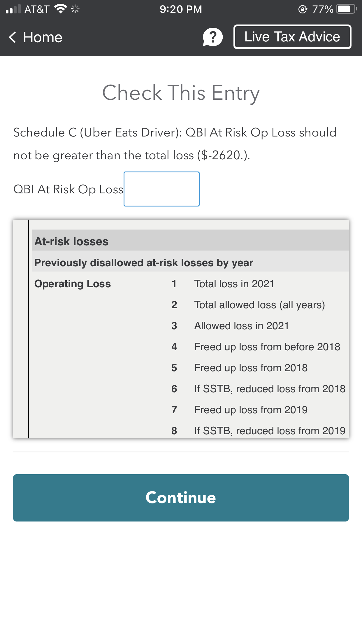The height and width of the screenshot is (644, 362).
Task: Open the help question mark bubble
Action: point(212,37)
